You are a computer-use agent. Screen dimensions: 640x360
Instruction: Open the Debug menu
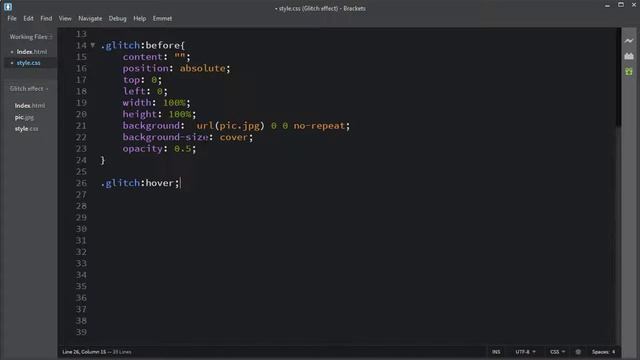coord(118,18)
